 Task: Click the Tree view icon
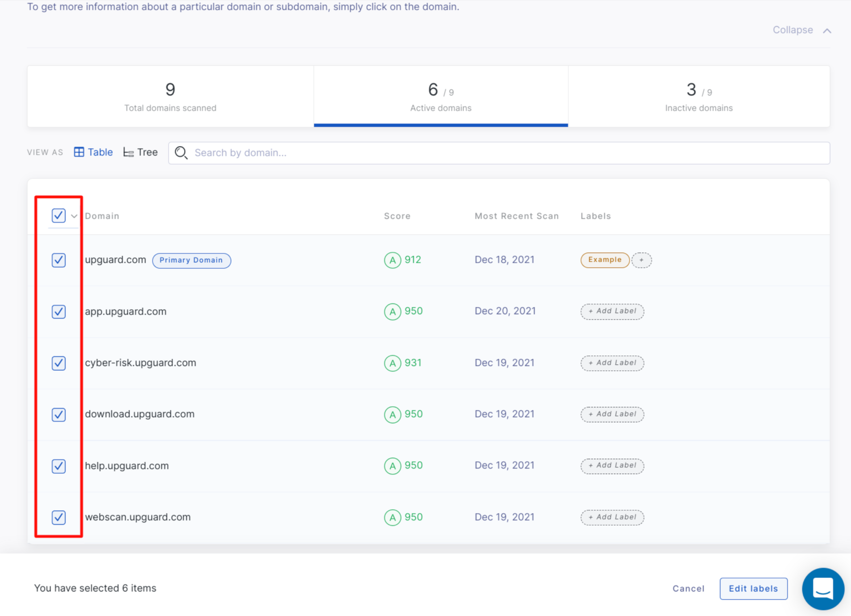coord(128,152)
